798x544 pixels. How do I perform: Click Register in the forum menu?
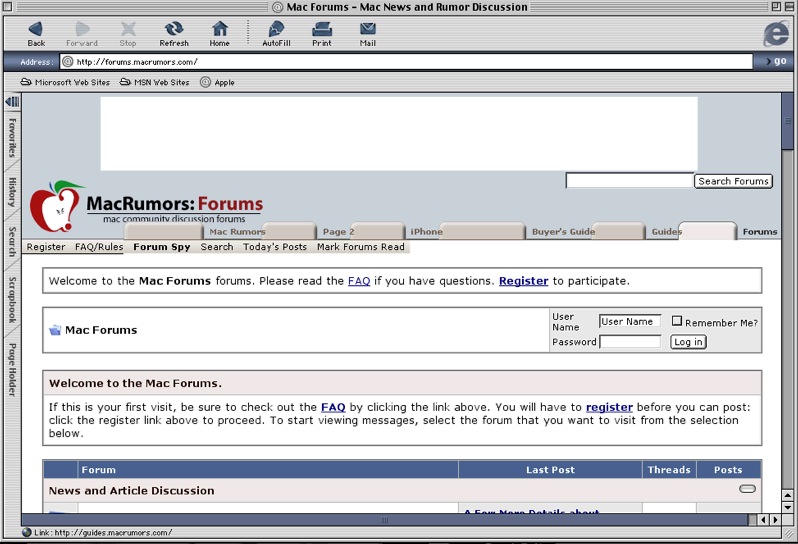46,247
